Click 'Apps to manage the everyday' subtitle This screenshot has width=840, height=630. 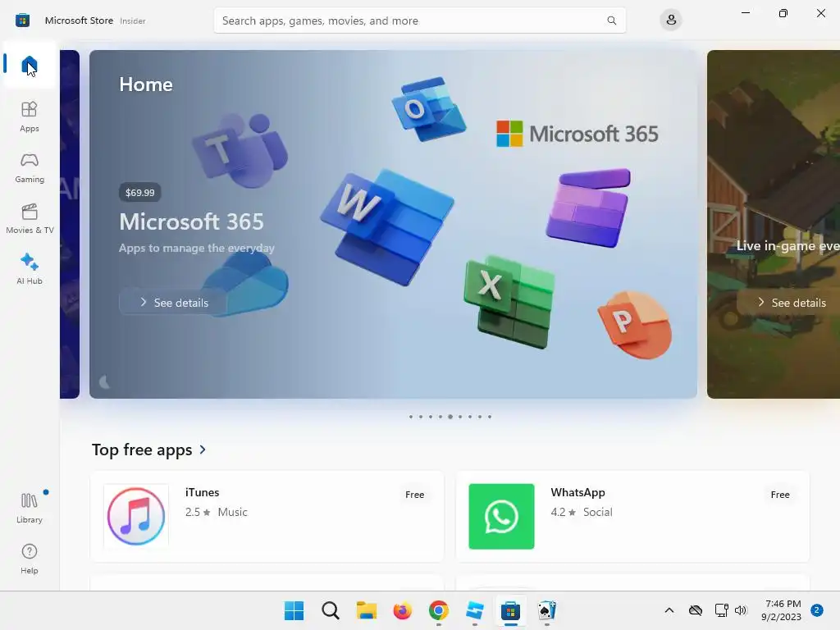[197, 248]
